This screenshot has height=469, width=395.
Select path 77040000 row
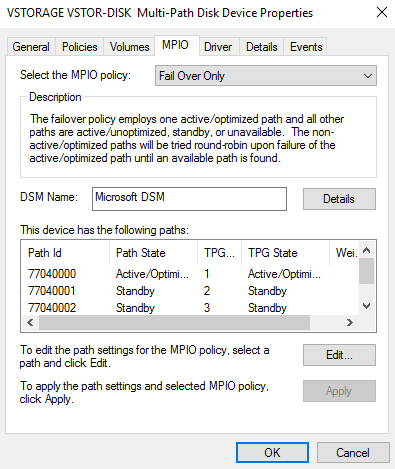tap(190, 274)
